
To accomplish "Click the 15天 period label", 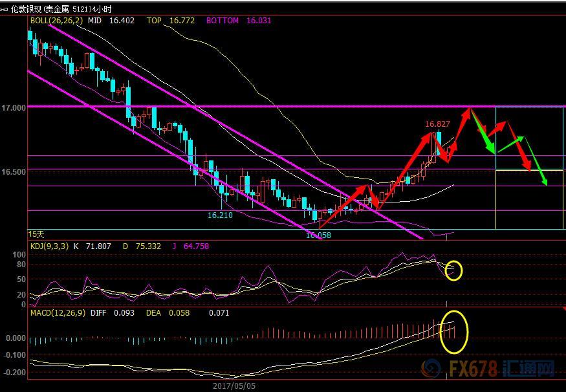I will pos(36,233).
